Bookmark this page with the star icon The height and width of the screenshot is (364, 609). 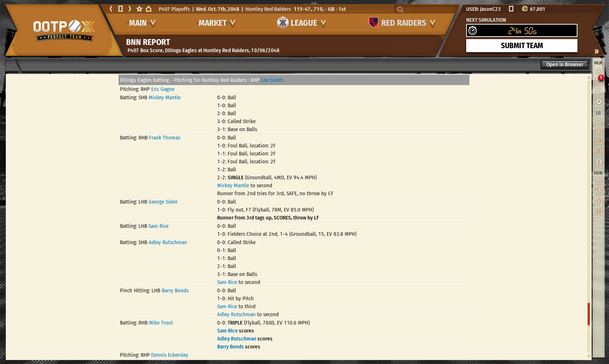click(139, 9)
